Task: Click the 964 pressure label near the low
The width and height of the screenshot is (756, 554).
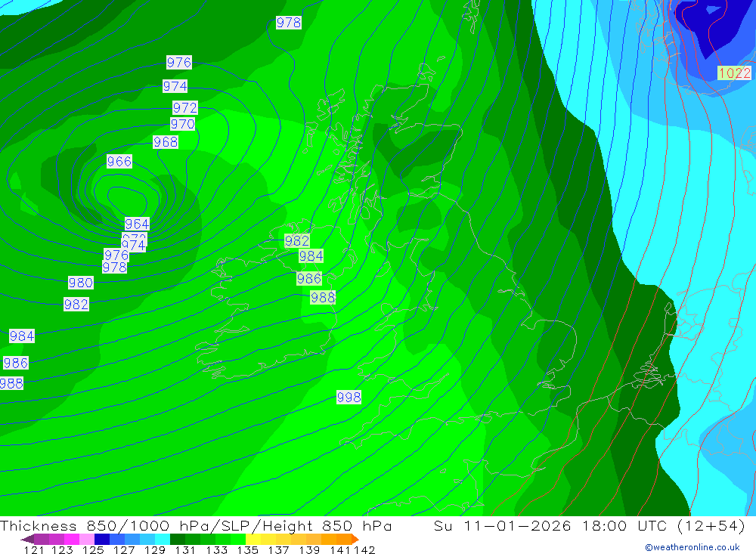Action: [x=137, y=224]
